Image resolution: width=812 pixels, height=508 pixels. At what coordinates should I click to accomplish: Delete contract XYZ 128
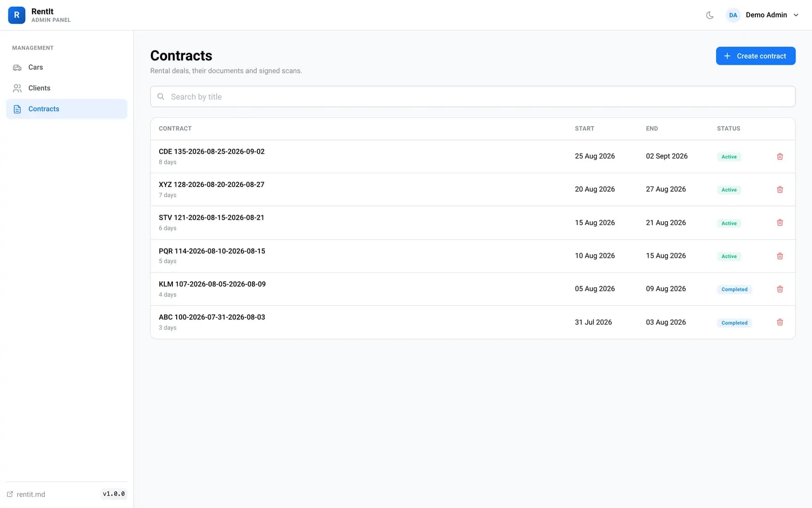coord(780,190)
